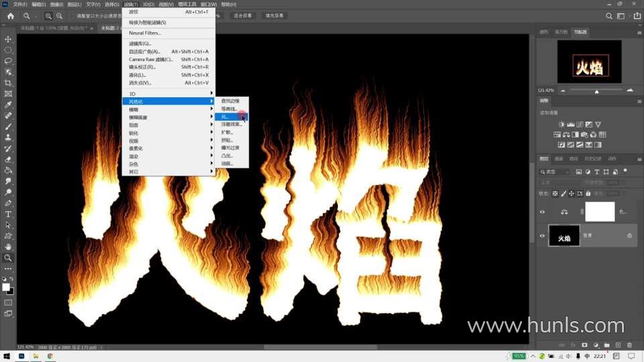Select the Brush tool

tap(8, 127)
